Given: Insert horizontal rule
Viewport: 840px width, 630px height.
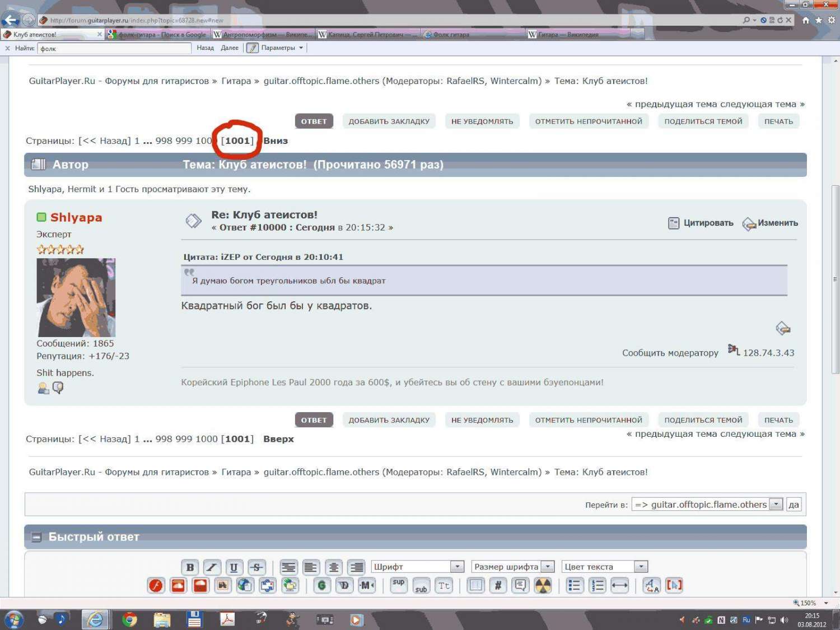Looking at the screenshot, I should pos(620,586).
